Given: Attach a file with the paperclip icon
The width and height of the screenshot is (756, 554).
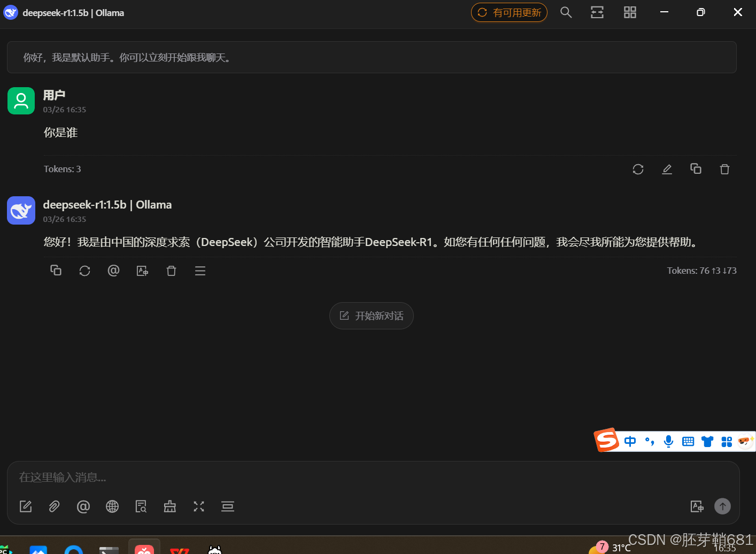Looking at the screenshot, I should coord(54,506).
